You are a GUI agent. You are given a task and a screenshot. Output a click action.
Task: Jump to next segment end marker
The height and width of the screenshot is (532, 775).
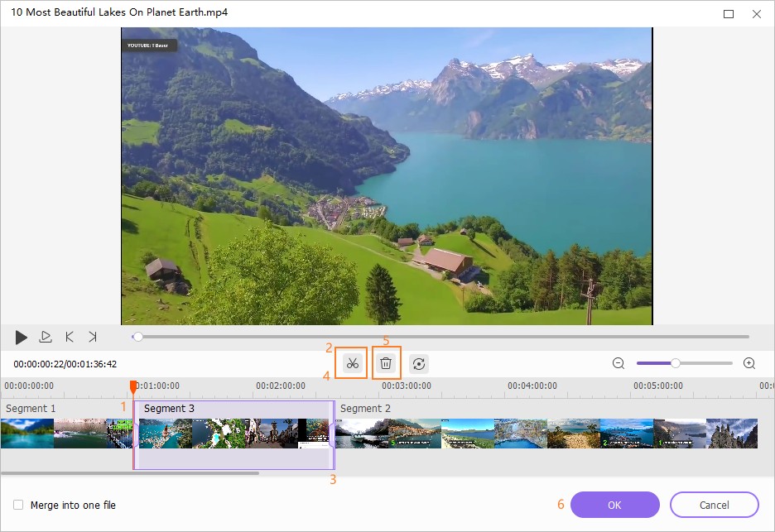pos(93,337)
